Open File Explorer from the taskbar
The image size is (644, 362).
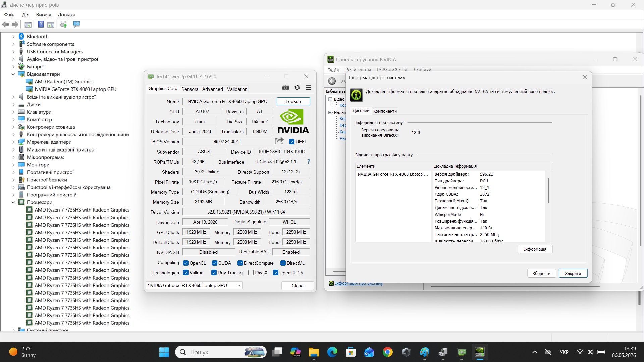click(314, 352)
